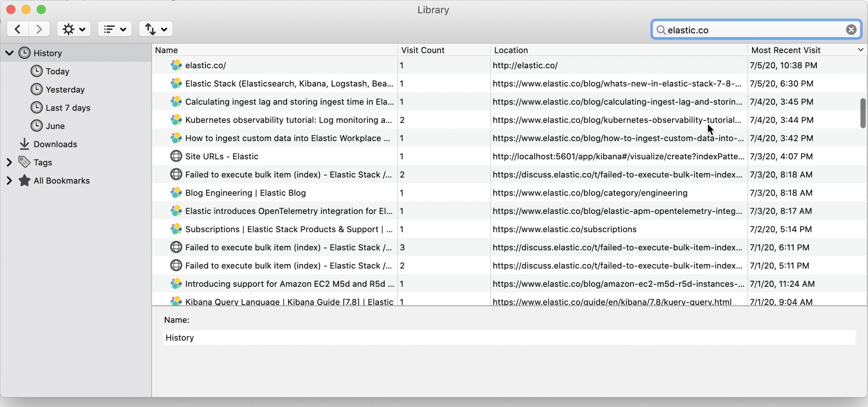Select 'Introducing support for Amazon EC2' entry
The height and width of the screenshot is (407, 868).
(x=289, y=284)
